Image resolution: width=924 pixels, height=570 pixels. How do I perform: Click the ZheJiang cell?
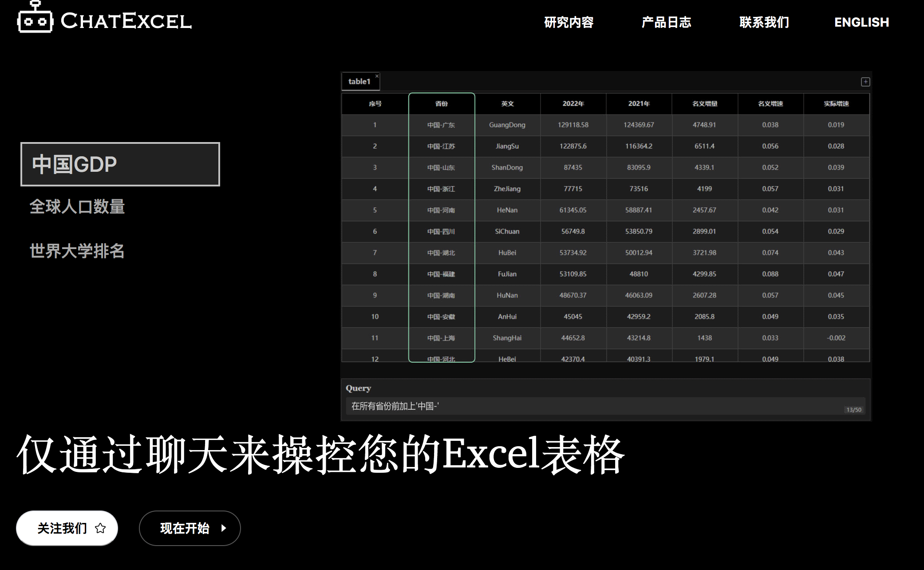point(507,189)
